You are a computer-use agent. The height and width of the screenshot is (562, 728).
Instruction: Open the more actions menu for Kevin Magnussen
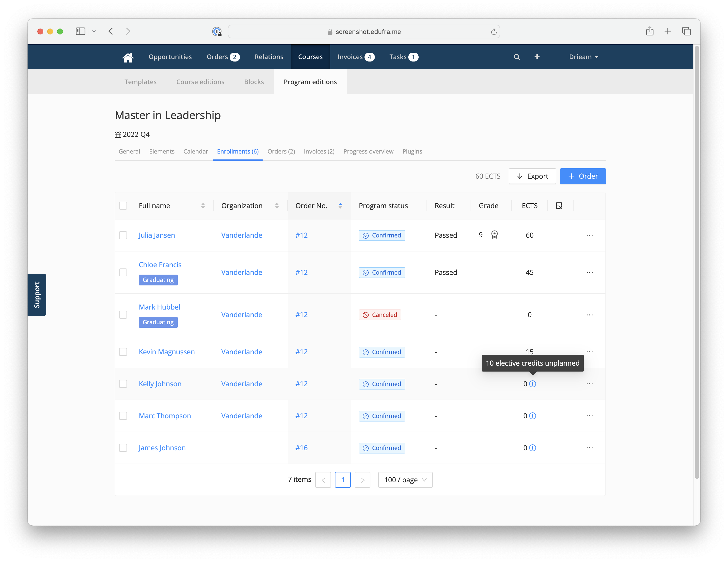[589, 352]
